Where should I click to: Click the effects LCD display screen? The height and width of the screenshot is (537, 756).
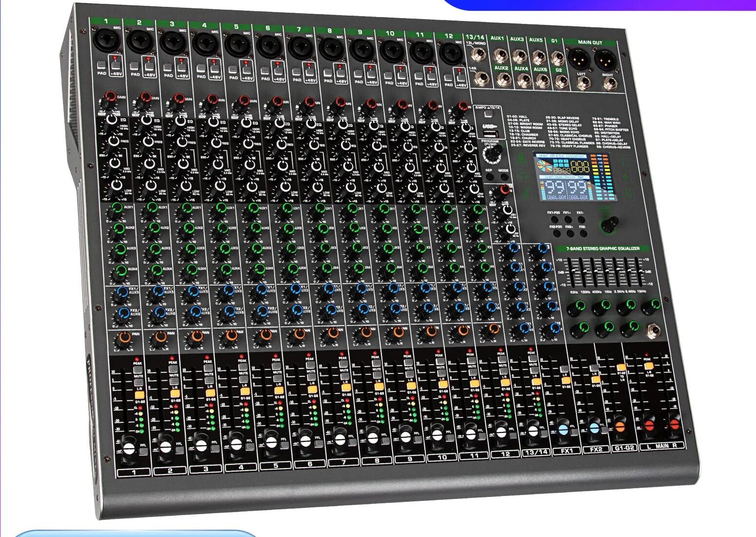pyautogui.click(x=576, y=177)
